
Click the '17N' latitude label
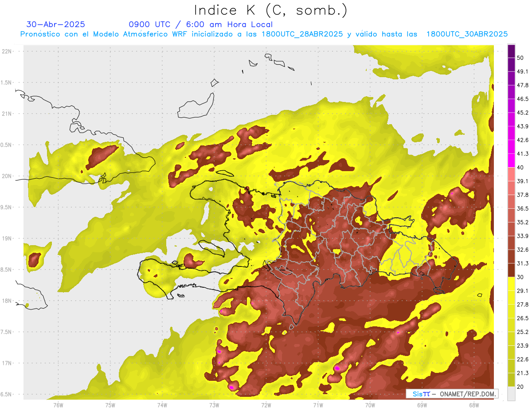(x=7, y=363)
